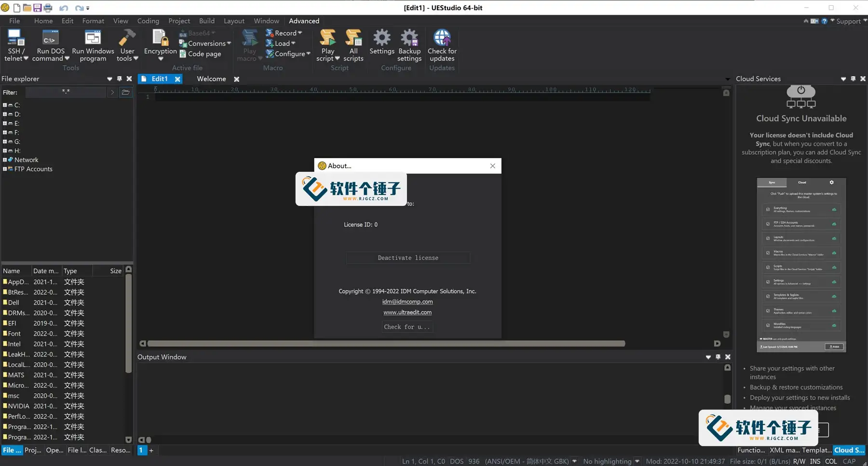Open the Settings gear in the ribbon
868x466 pixels.
pyautogui.click(x=382, y=42)
